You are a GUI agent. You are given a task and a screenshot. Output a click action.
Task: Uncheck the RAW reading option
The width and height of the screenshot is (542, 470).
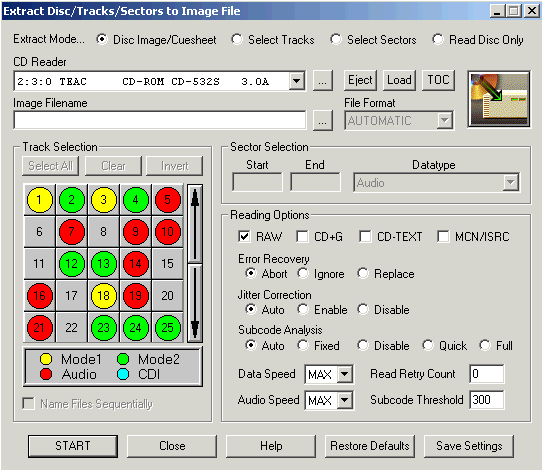pos(244,237)
